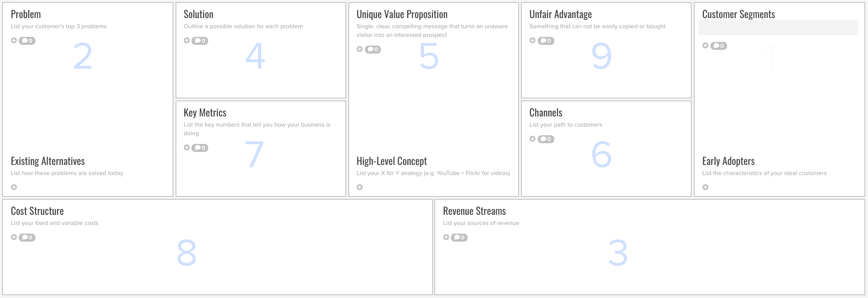Image resolution: width=868 pixels, height=298 pixels.
Task: Add an item under Unique Value Proposition
Action: click(x=360, y=49)
